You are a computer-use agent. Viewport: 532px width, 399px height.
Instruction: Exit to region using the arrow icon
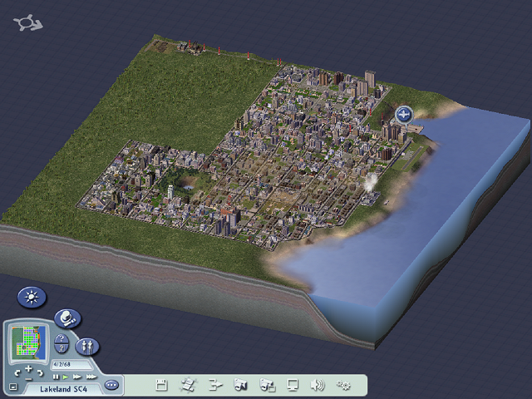coord(215,385)
